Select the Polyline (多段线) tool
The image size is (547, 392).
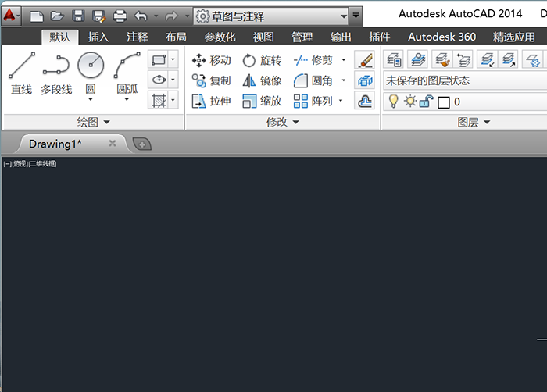[56, 74]
